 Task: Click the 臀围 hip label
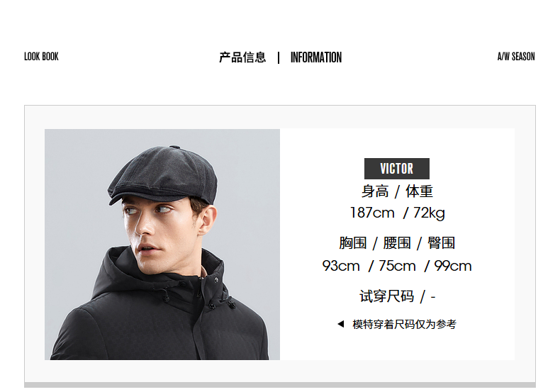coord(441,242)
